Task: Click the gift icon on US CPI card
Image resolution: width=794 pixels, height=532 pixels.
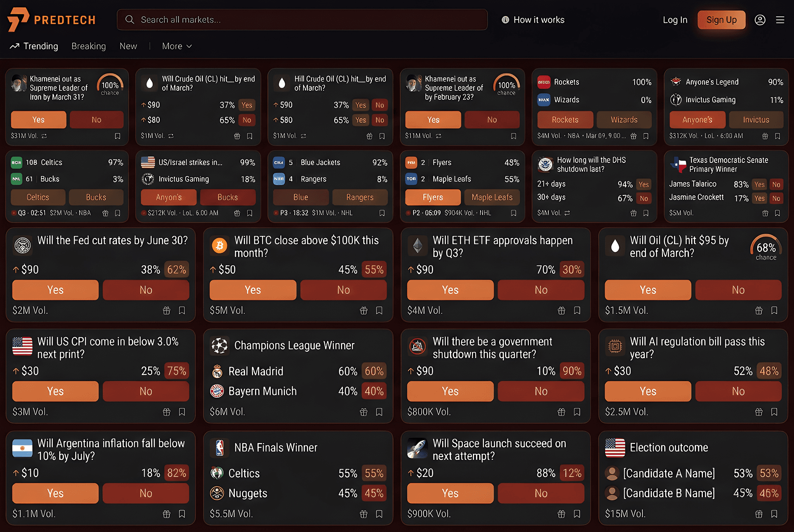Action: (x=166, y=412)
